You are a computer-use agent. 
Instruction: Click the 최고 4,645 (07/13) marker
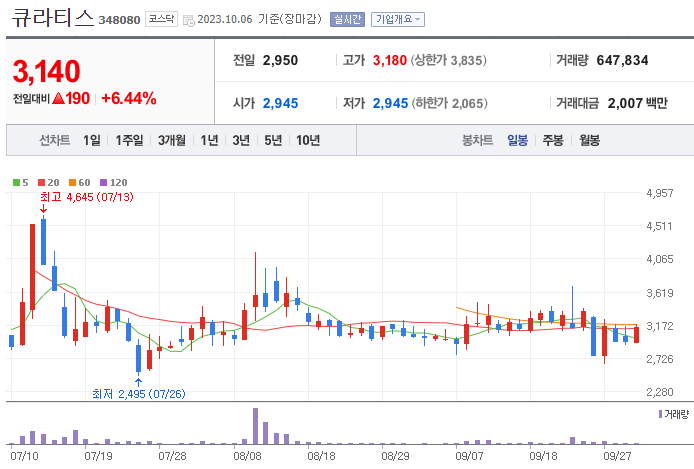coord(87,197)
